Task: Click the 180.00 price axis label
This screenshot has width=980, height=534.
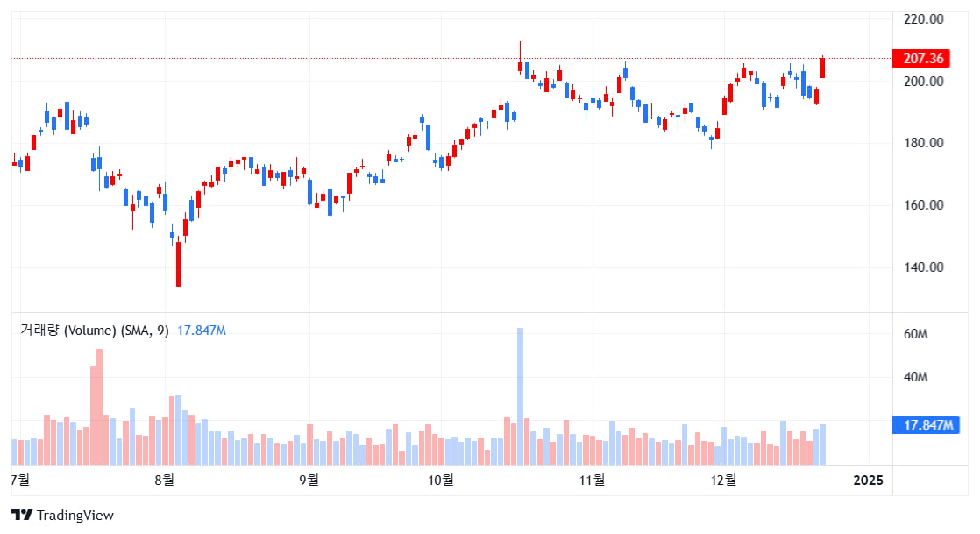Action: 923,143
